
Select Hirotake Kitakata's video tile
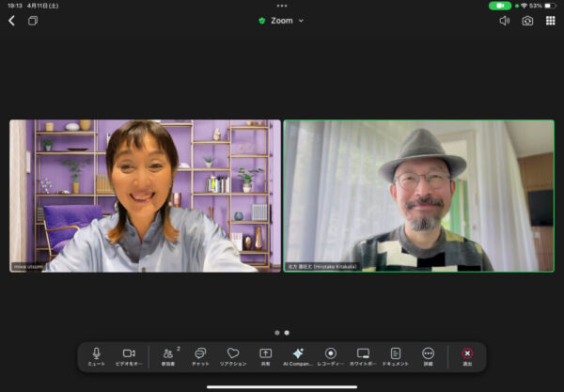point(419,196)
